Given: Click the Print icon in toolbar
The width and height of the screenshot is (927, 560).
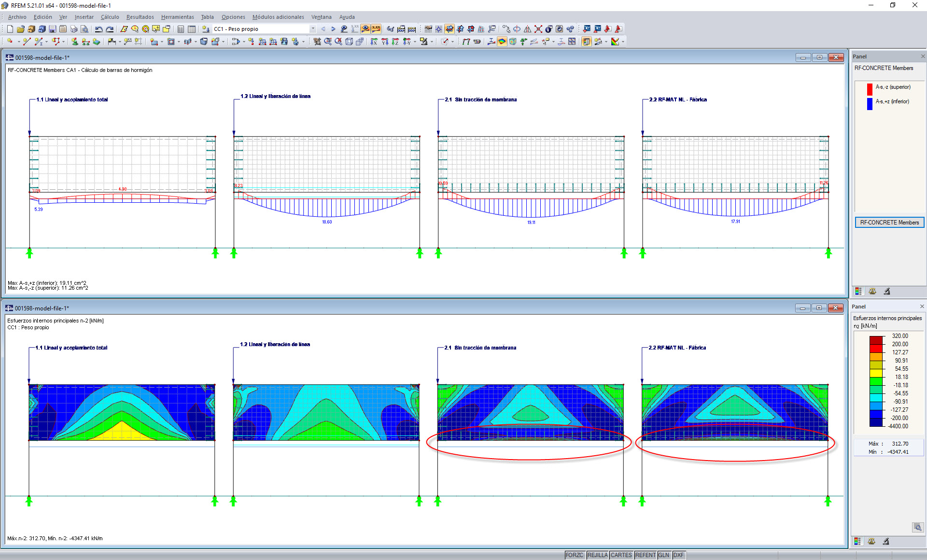Looking at the screenshot, I should [x=73, y=29].
